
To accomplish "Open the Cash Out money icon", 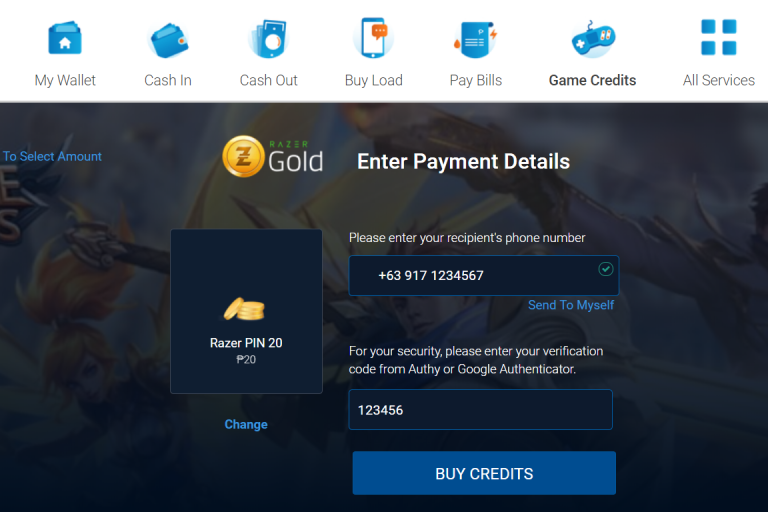I will (x=269, y=39).
